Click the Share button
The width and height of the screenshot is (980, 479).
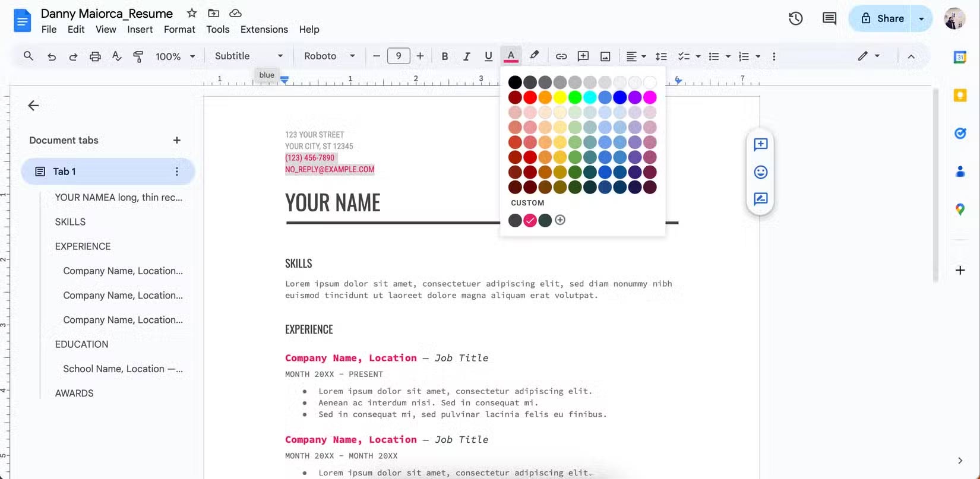pos(882,18)
